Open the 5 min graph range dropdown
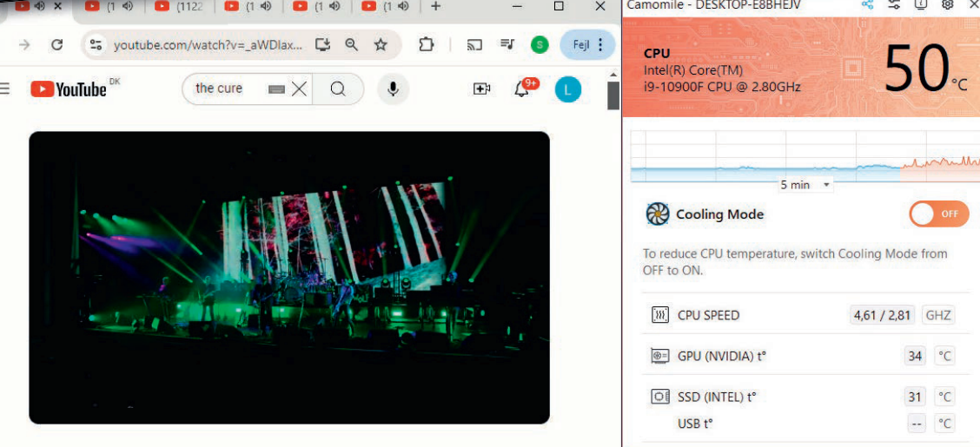The height and width of the screenshot is (447, 980). (805, 185)
